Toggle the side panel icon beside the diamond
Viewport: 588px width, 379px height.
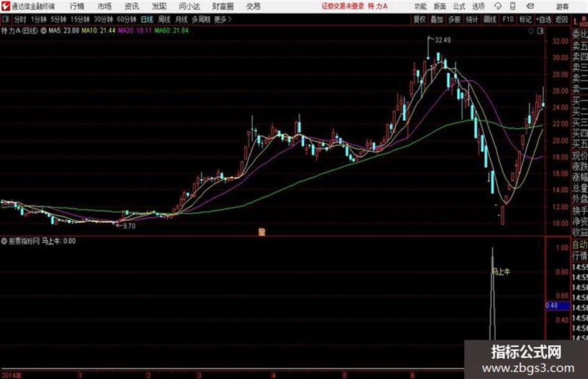[540, 31]
